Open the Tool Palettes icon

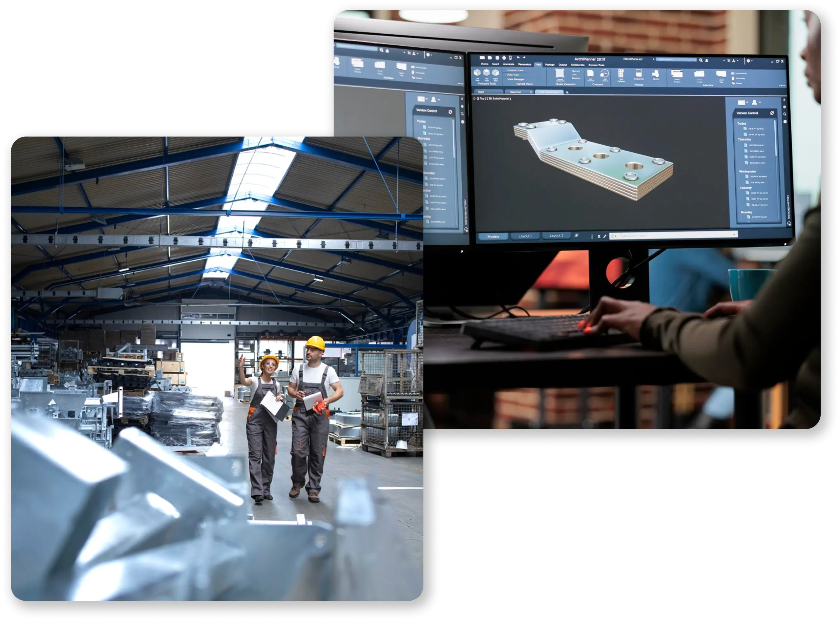tap(621, 74)
